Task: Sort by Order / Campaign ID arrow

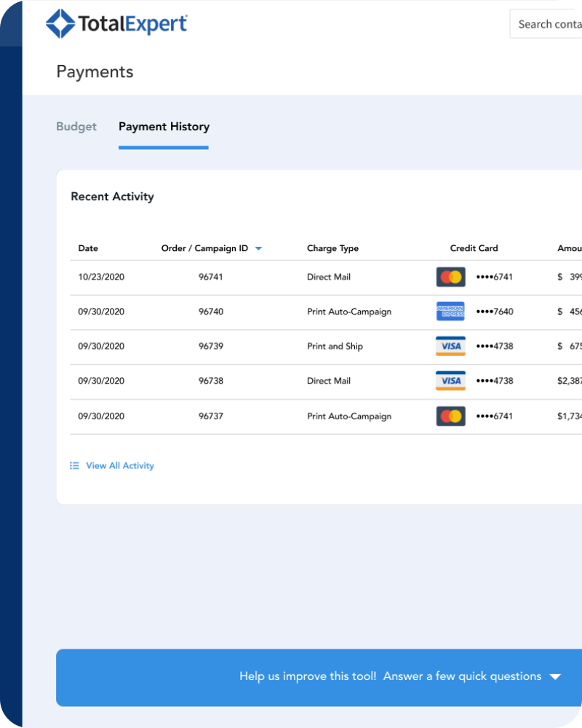Action: coord(258,249)
